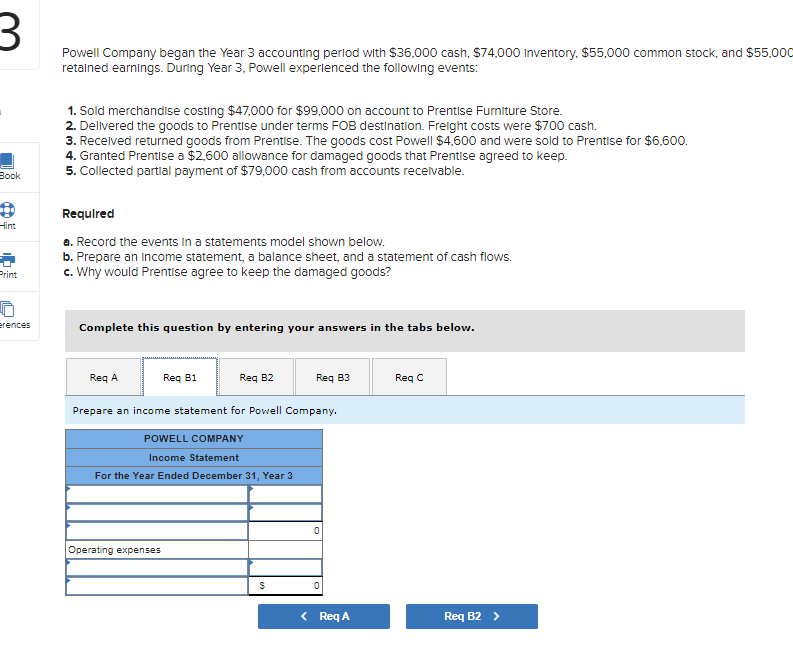
Task: Click the Print sidebar icon
Action: coord(7,260)
